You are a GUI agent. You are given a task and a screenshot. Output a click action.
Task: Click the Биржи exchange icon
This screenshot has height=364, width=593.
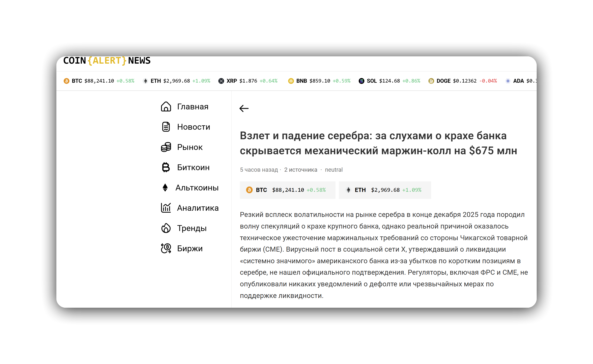[x=166, y=248]
